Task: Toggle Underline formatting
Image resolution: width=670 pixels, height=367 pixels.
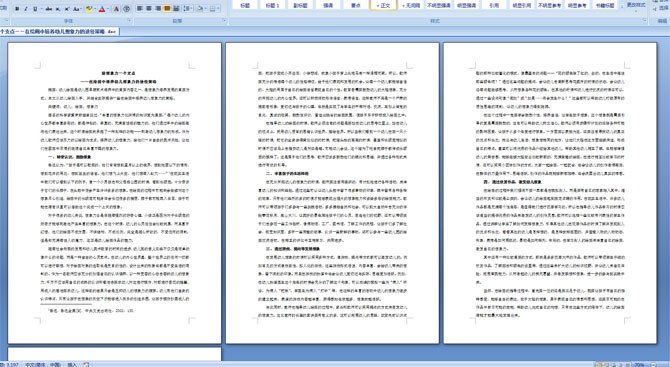Action: tap(35, 9)
